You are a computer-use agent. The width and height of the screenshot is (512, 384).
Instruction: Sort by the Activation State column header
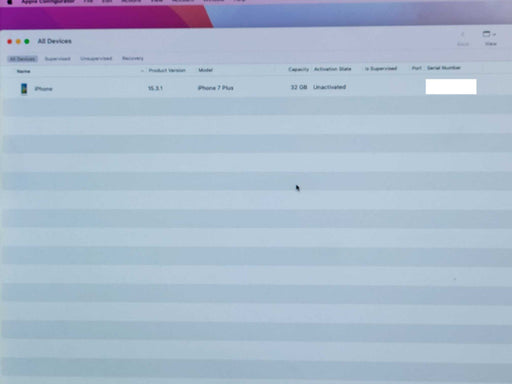tap(332, 69)
